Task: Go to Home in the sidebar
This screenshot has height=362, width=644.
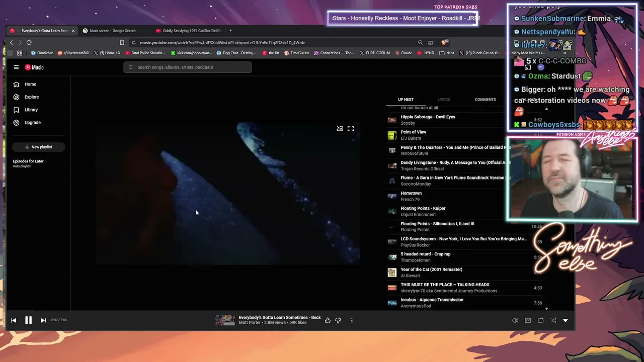Action: pos(25,84)
